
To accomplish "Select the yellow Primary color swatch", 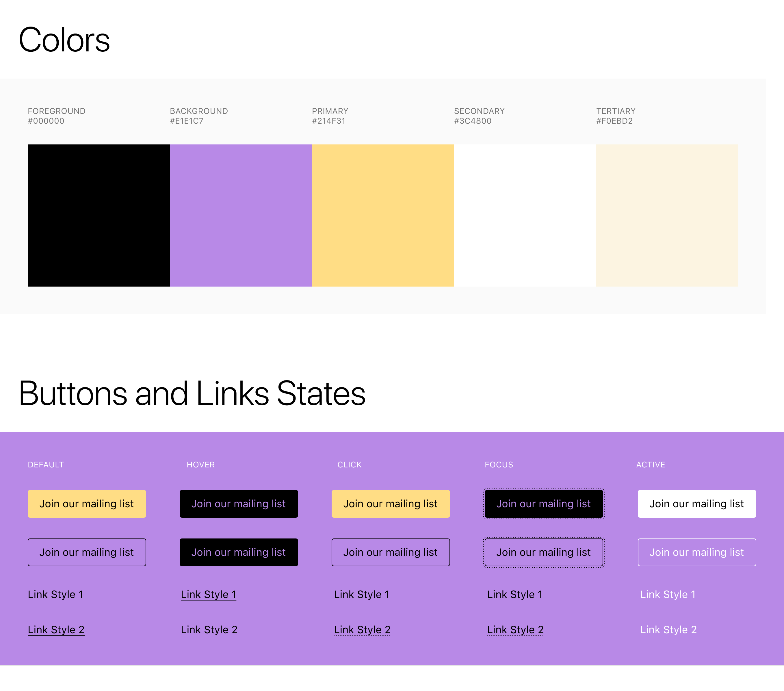I will click(x=383, y=215).
